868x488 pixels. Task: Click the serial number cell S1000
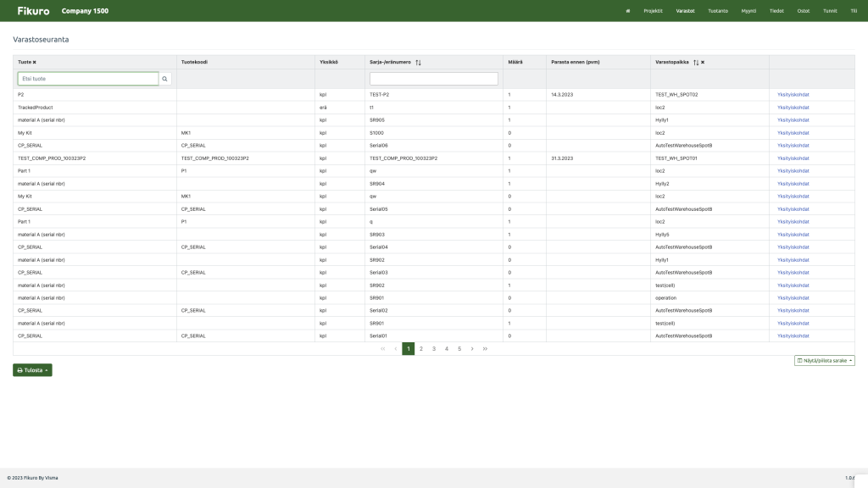(376, 133)
